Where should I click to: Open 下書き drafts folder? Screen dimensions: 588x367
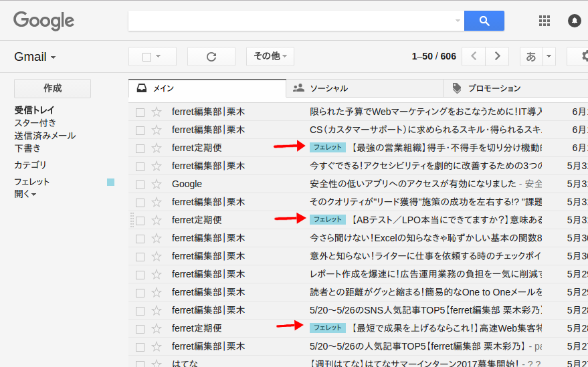(x=27, y=148)
